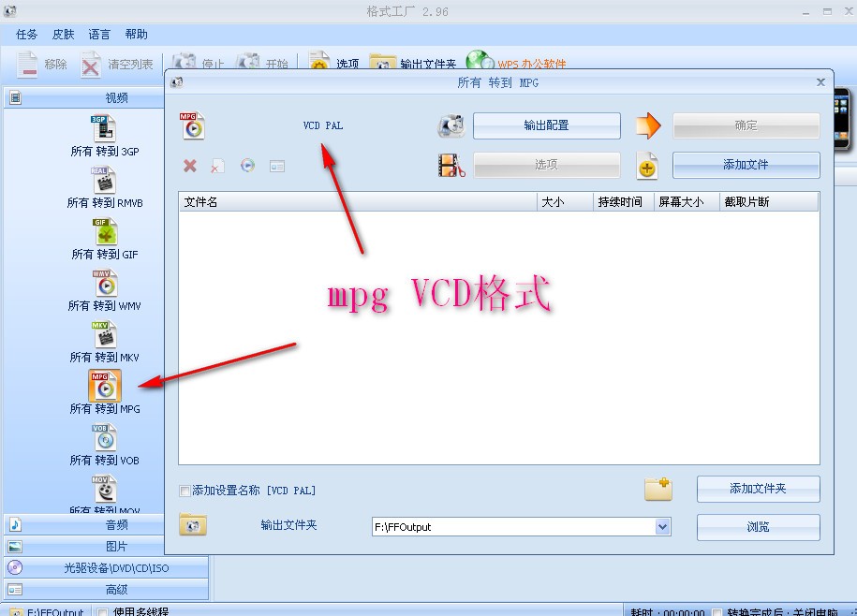
Task: Click the yellow plus add file icon
Action: [647, 166]
